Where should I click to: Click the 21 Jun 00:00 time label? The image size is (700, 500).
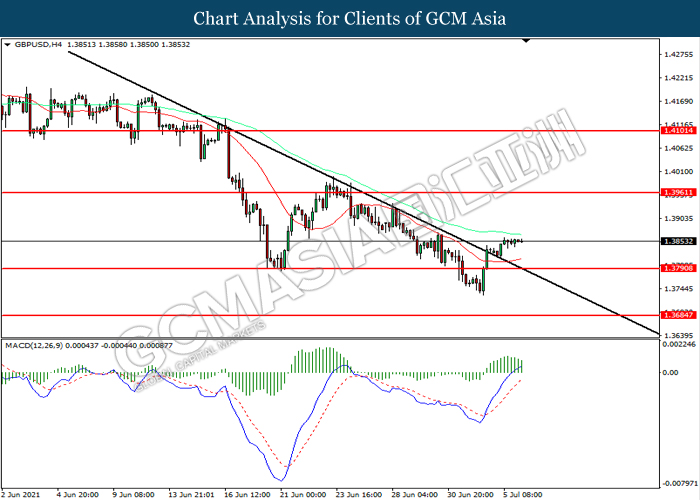pyautogui.click(x=303, y=495)
